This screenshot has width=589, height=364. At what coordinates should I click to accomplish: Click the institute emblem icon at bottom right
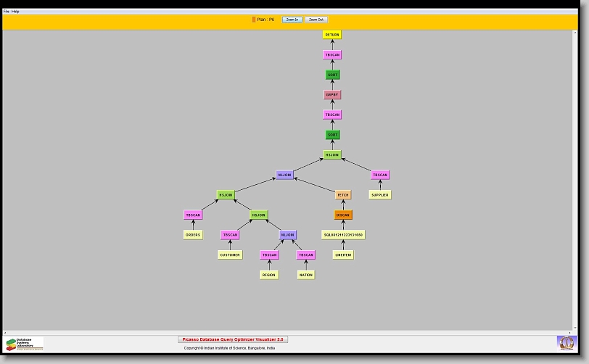pyautogui.click(x=565, y=342)
